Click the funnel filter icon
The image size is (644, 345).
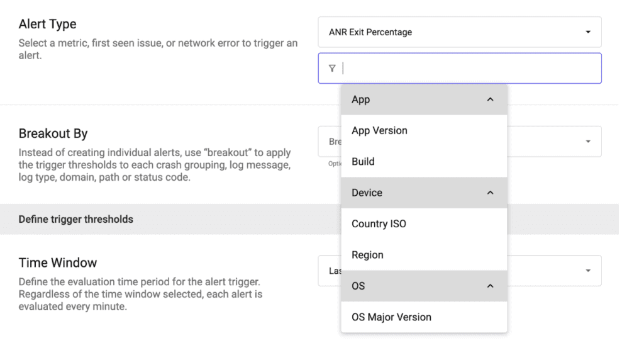click(x=332, y=68)
